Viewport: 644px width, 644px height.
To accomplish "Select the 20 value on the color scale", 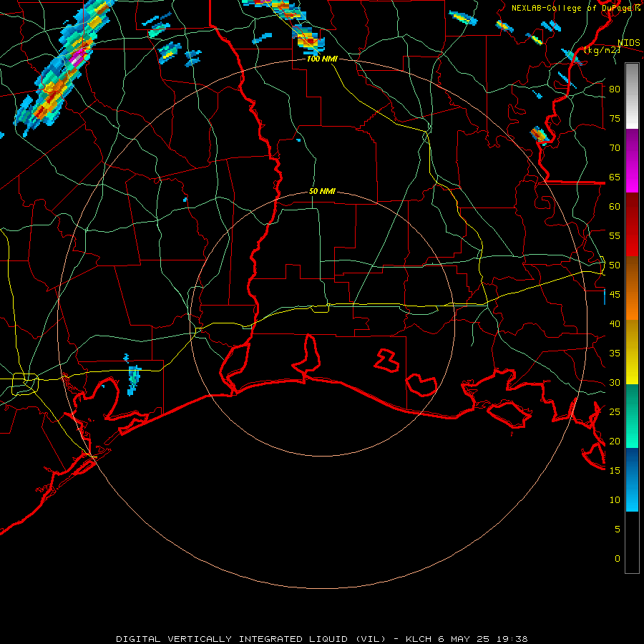I will (615, 441).
